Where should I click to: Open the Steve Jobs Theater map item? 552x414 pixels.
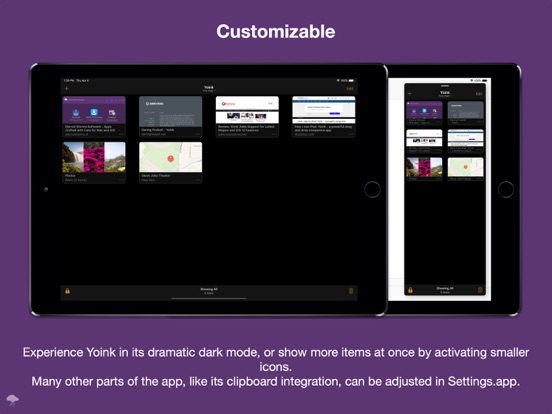coord(171,162)
